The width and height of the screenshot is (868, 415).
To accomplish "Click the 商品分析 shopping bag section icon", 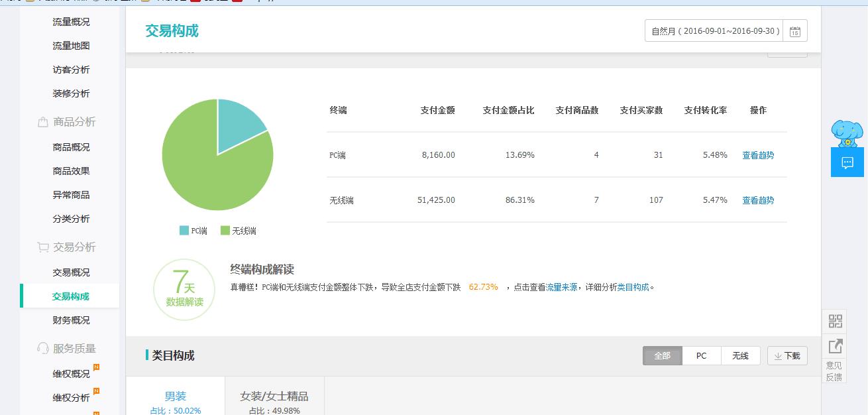I will click(x=42, y=122).
